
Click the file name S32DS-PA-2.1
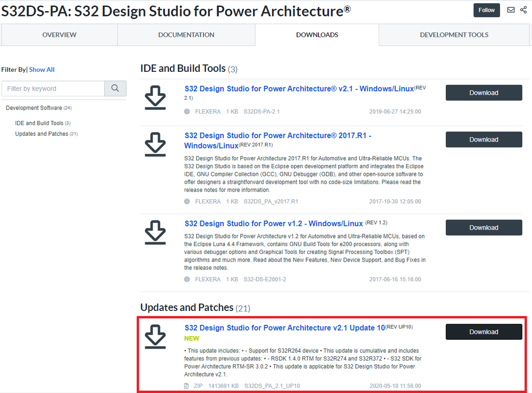(261, 111)
